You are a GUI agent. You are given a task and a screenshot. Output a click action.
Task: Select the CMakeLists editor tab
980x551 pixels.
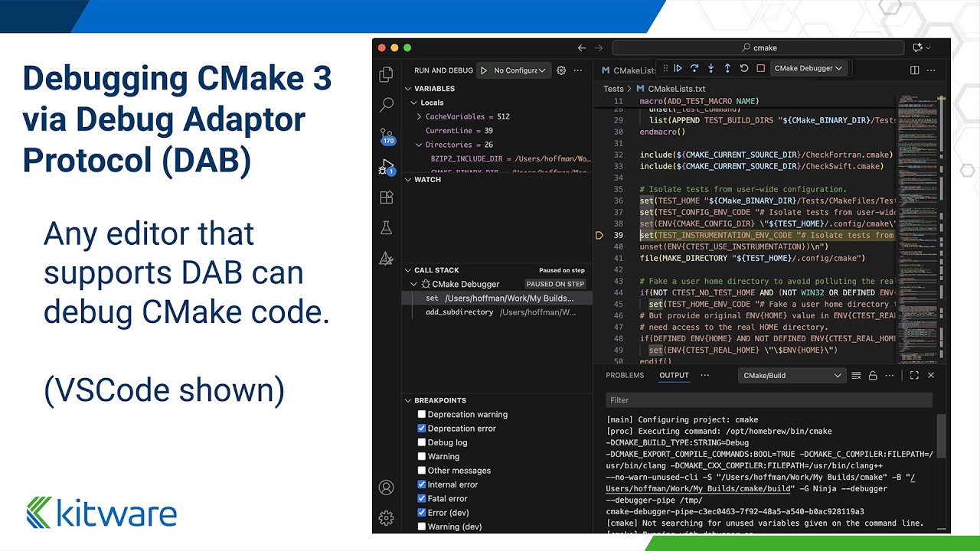(x=628, y=70)
